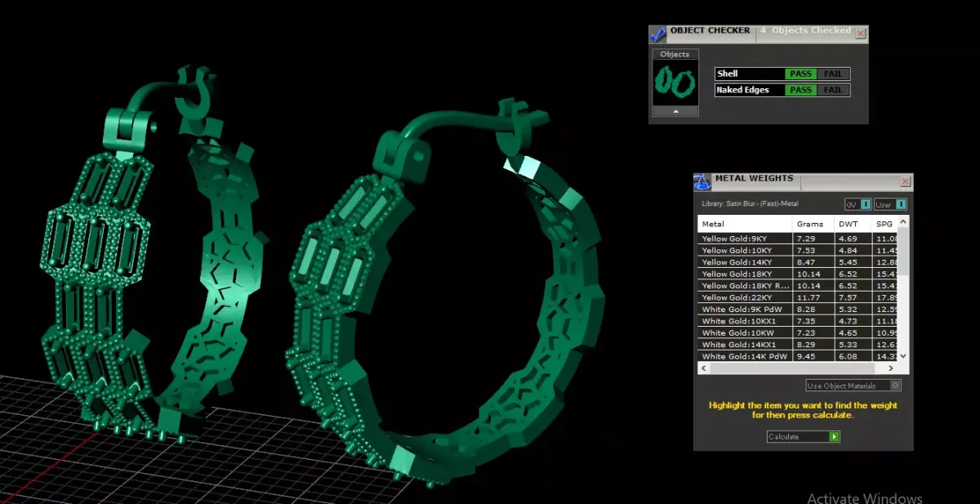This screenshot has width=980, height=504.
Task: Select the Yellow Gold:14KY row
Action: [798, 262]
